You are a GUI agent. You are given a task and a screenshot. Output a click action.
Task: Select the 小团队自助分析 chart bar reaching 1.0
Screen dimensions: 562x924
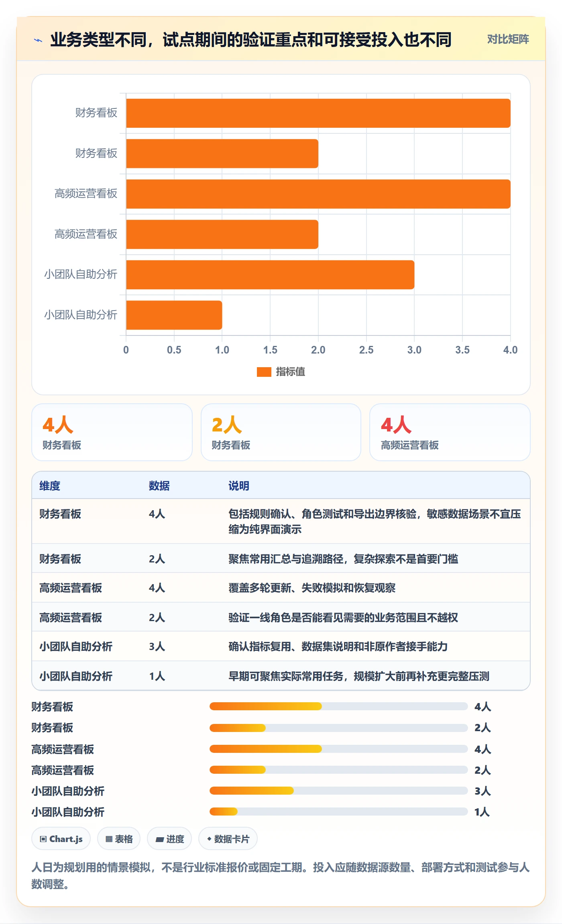[x=174, y=315]
